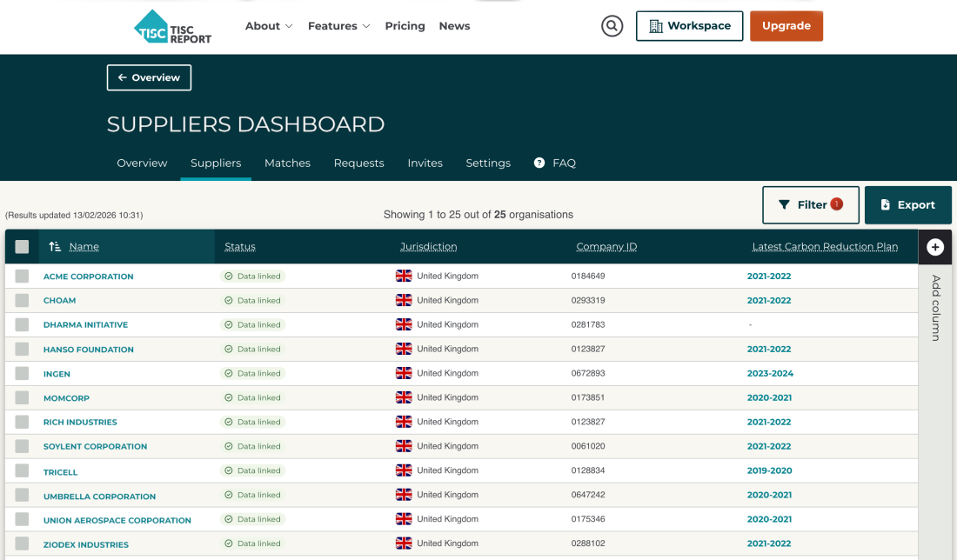
Task: Open the Umbrella Corporation supplier link
Action: point(99,497)
